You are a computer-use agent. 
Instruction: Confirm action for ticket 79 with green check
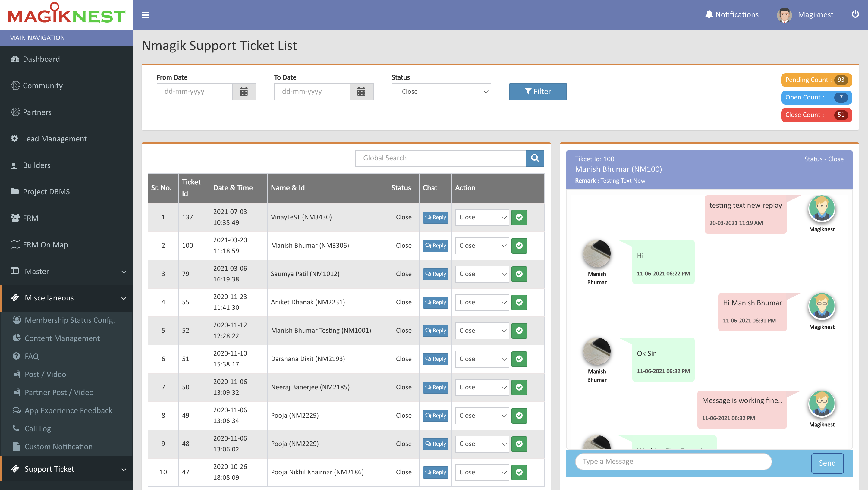pos(519,274)
